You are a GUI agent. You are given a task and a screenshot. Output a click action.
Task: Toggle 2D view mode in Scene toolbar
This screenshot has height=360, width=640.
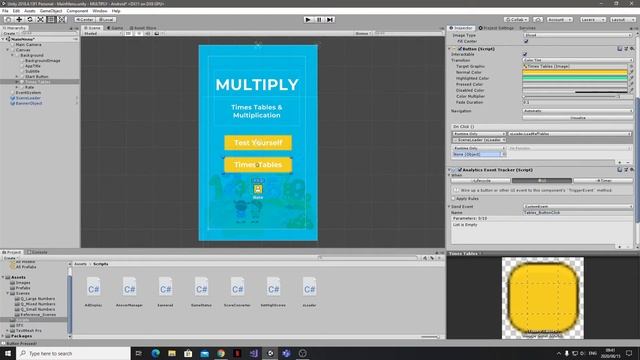click(x=129, y=33)
